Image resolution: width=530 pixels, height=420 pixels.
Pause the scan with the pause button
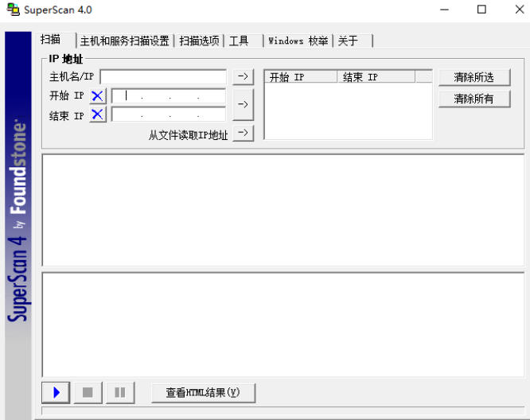point(120,392)
